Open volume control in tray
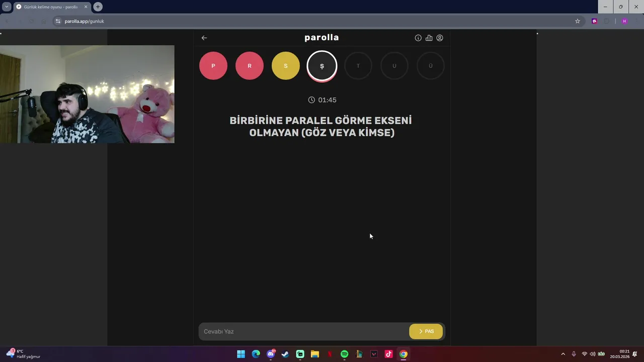Viewport: 644px width, 362px height. coord(592,354)
